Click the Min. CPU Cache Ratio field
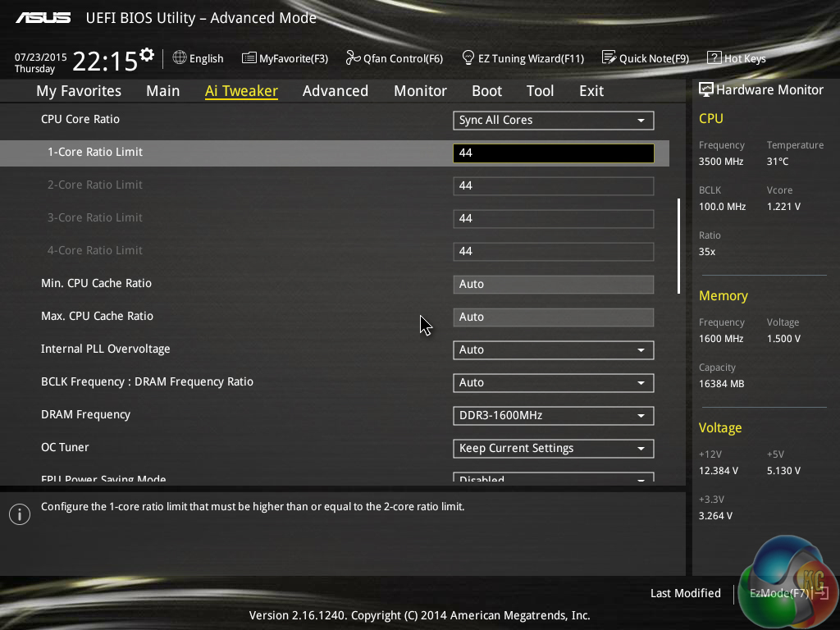Viewport: 840px width, 630px height. 554,285
